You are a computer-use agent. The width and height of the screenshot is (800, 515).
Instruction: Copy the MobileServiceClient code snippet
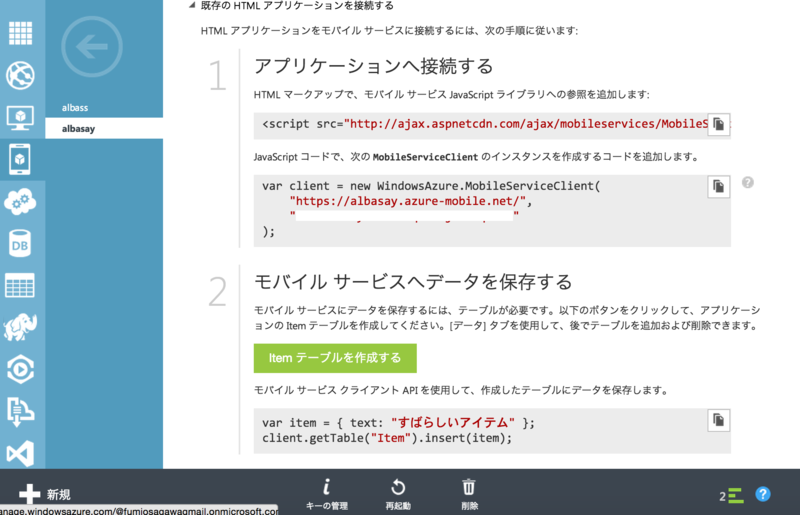(x=718, y=187)
